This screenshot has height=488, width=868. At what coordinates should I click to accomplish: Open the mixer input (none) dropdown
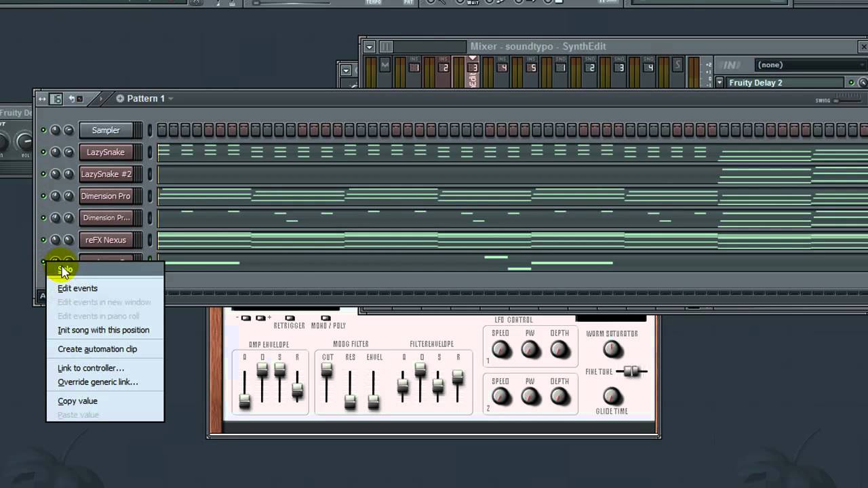pos(810,65)
